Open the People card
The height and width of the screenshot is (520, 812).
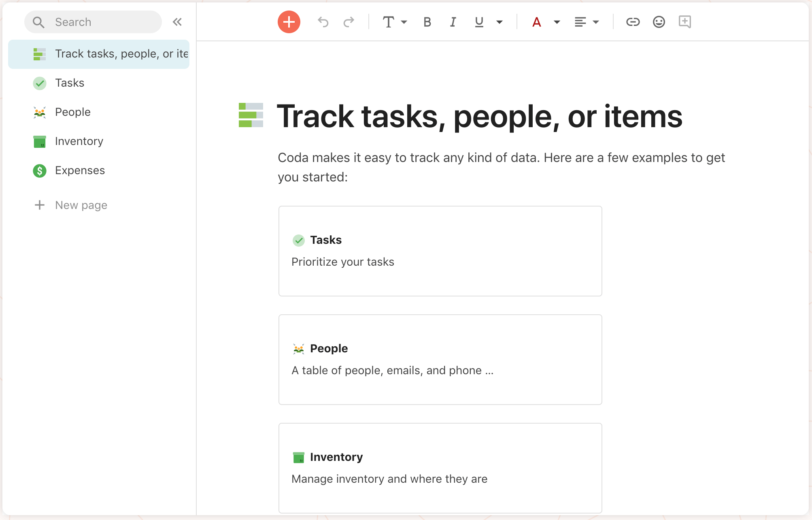tap(440, 360)
